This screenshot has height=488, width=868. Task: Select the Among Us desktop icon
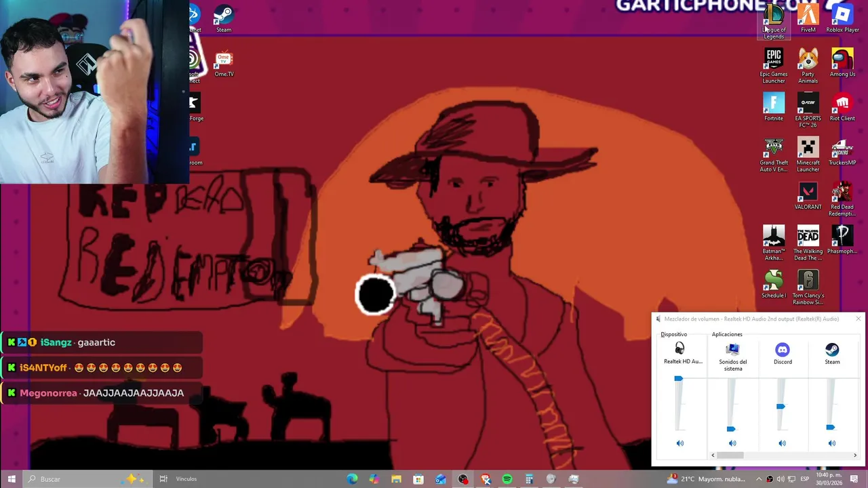(x=842, y=62)
